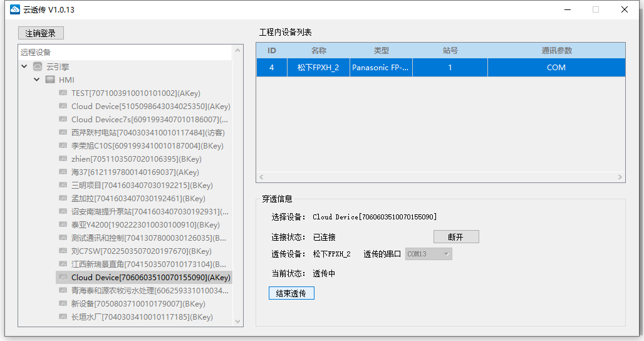This screenshot has width=644, height=341.
Task: Select zhien[7051103507020106395](BKey) device
Action: [x=137, y=159]
